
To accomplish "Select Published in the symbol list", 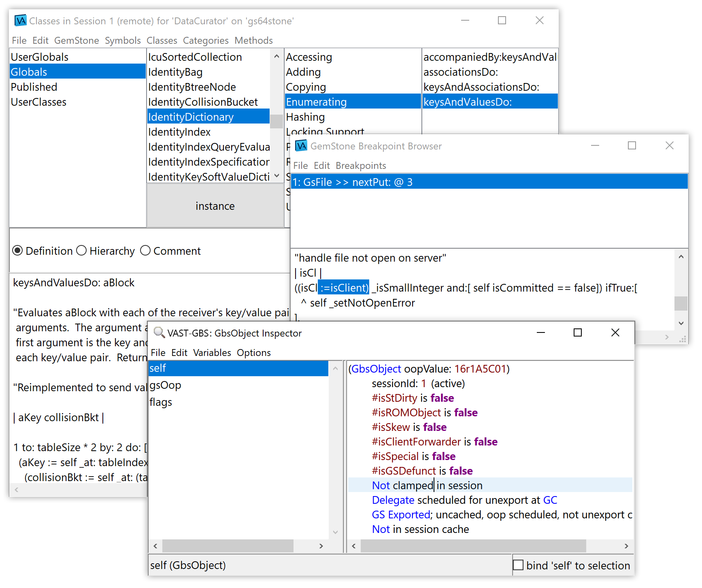I will 77,87.
